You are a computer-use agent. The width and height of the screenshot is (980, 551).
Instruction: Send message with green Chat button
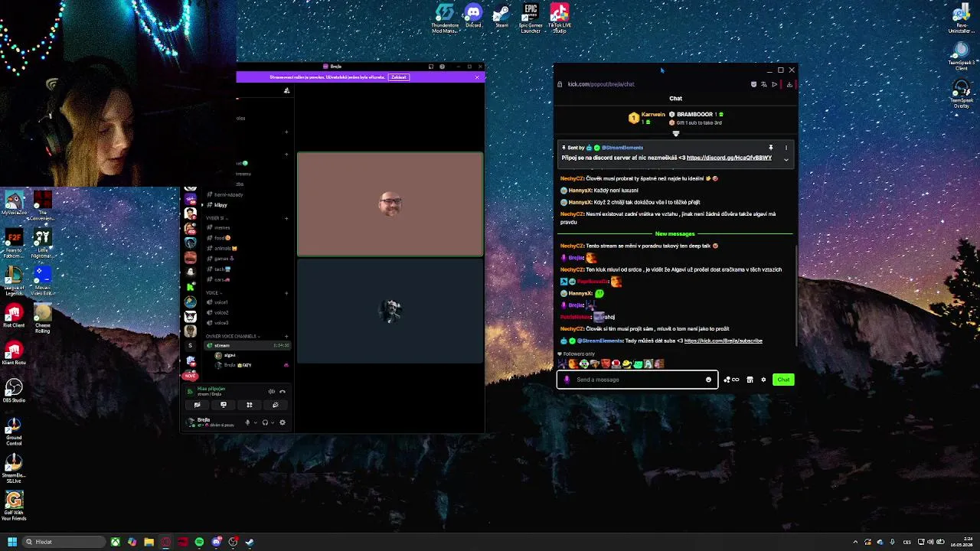[783, 380]
